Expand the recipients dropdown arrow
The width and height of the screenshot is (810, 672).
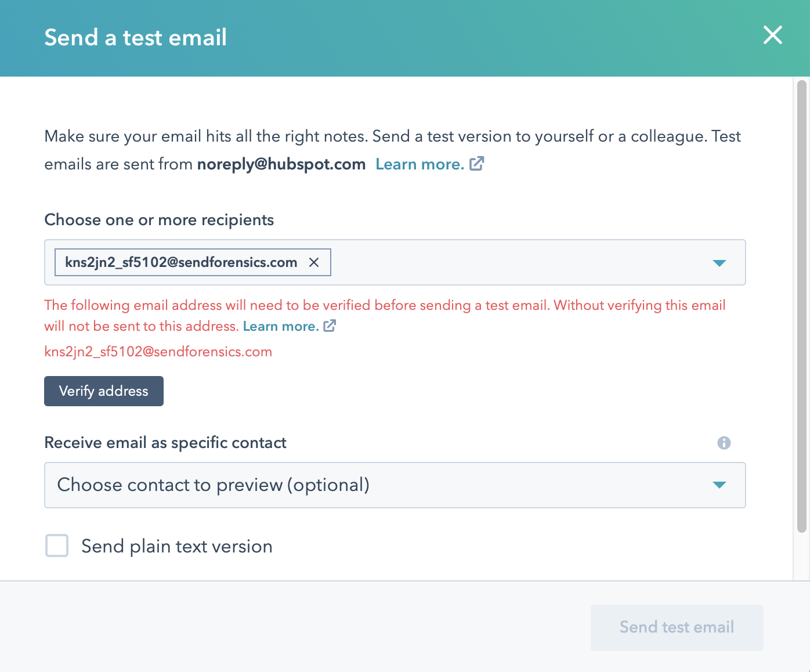point(719,263)
